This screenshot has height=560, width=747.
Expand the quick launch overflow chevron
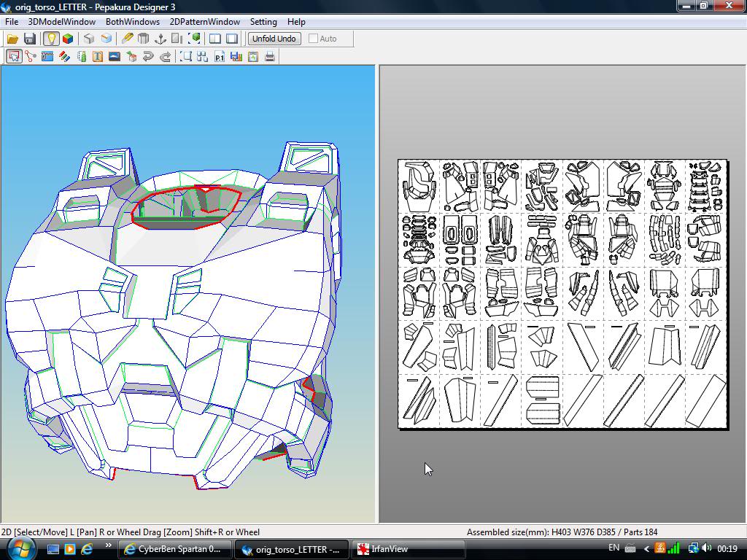click(108, 545)
